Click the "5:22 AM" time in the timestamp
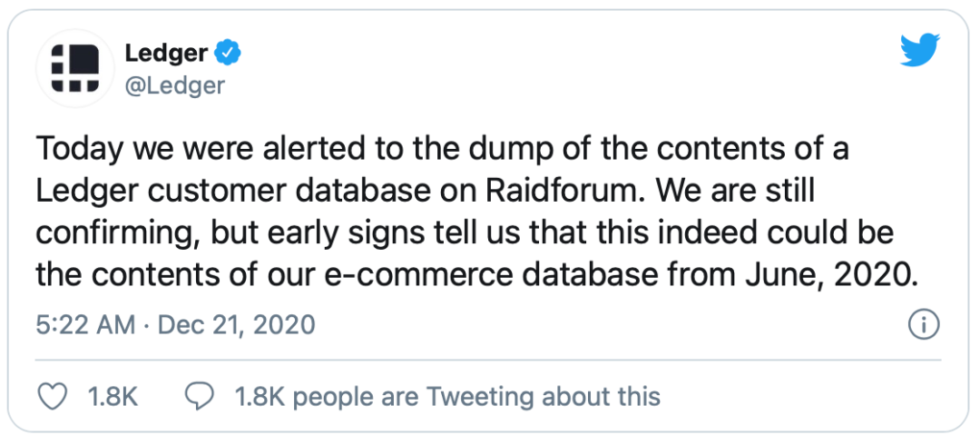Screen dimensions: 980x445 85,325
